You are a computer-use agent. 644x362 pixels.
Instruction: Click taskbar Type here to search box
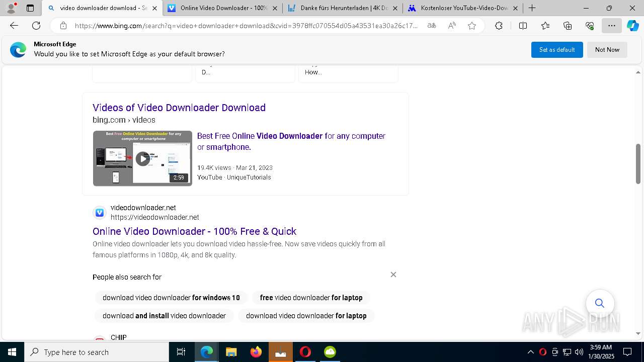(97, 352)
